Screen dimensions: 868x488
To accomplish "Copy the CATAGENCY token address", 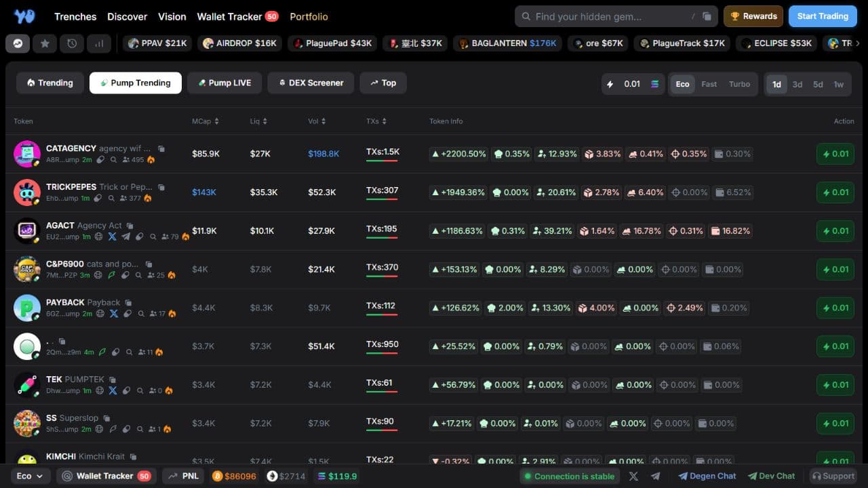I will 161,148.
